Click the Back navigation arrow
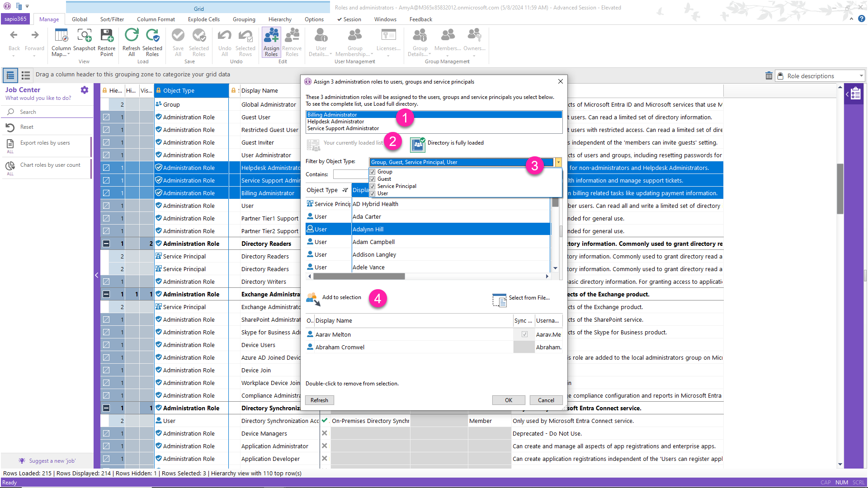Screen dimensions: 868x488 [x=14, y=35]
